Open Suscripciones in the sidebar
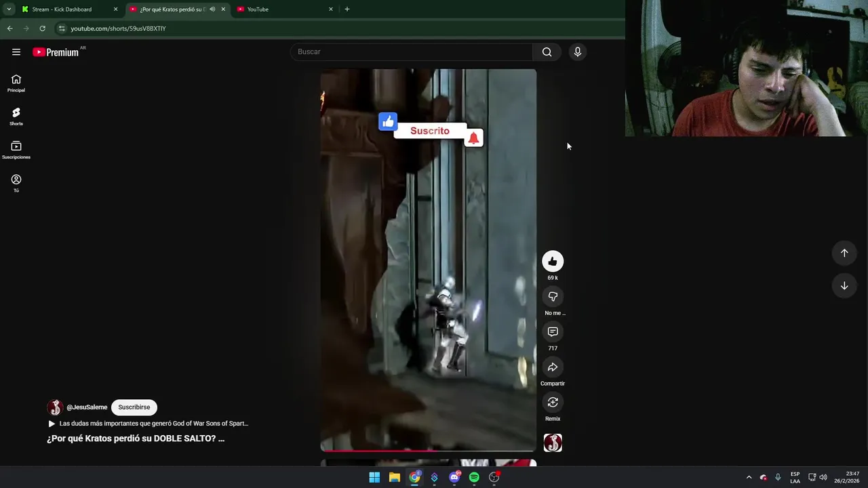The height and width of the screenshot is (488, 868). click(x=16, y=150)
